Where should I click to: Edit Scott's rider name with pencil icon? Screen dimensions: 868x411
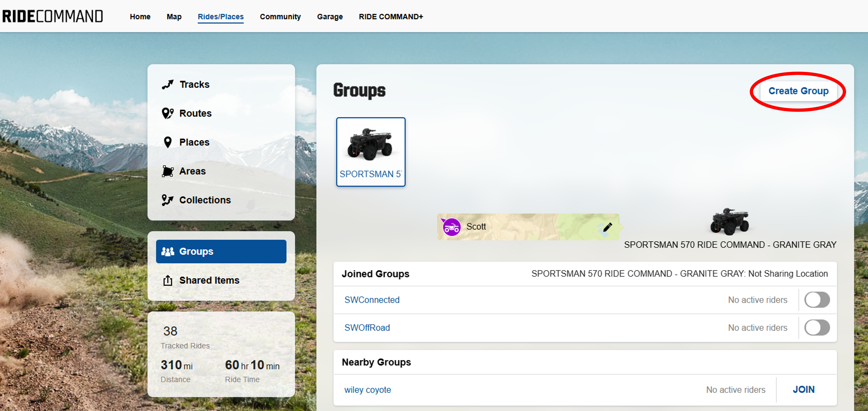pos(608,227)
